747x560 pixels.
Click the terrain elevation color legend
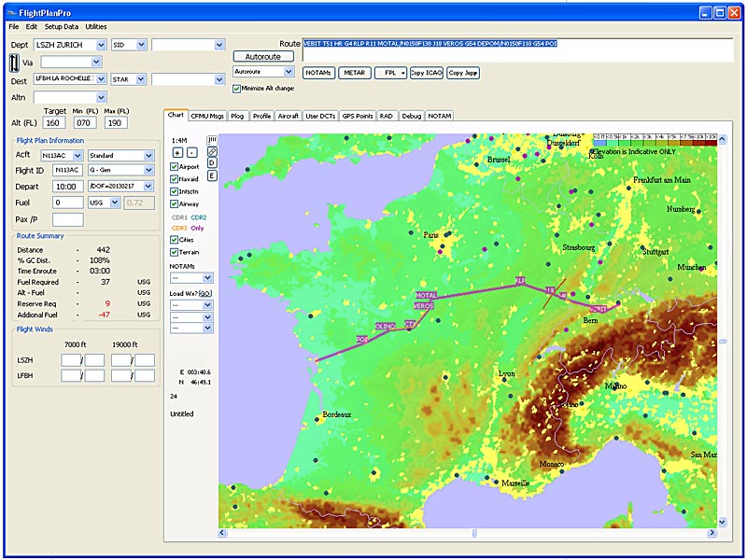(655, 139)
